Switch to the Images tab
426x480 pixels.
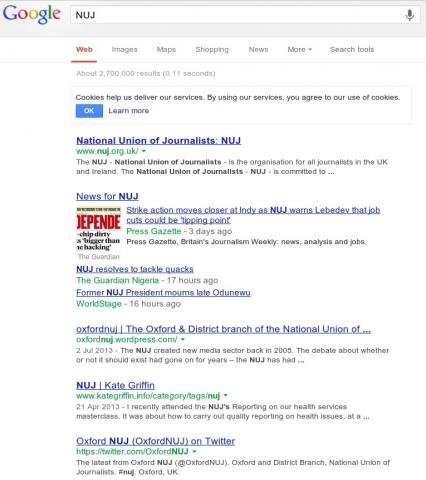click(x=124, y=49)
